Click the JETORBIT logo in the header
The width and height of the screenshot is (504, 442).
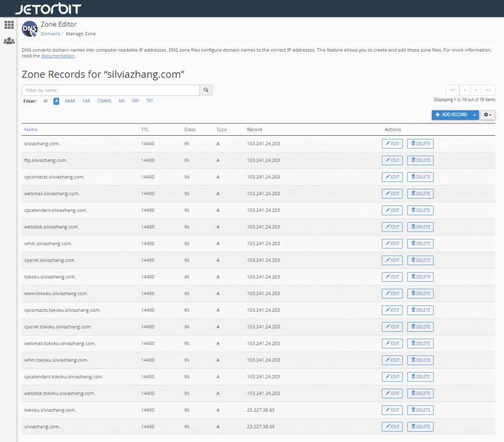(47, 8)
